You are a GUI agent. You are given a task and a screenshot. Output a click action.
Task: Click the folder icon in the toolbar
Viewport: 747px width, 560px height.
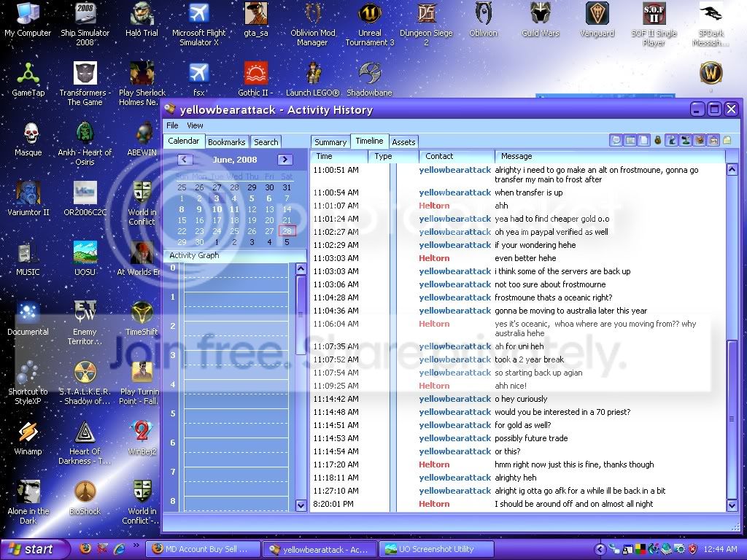(x=727, y=140)
